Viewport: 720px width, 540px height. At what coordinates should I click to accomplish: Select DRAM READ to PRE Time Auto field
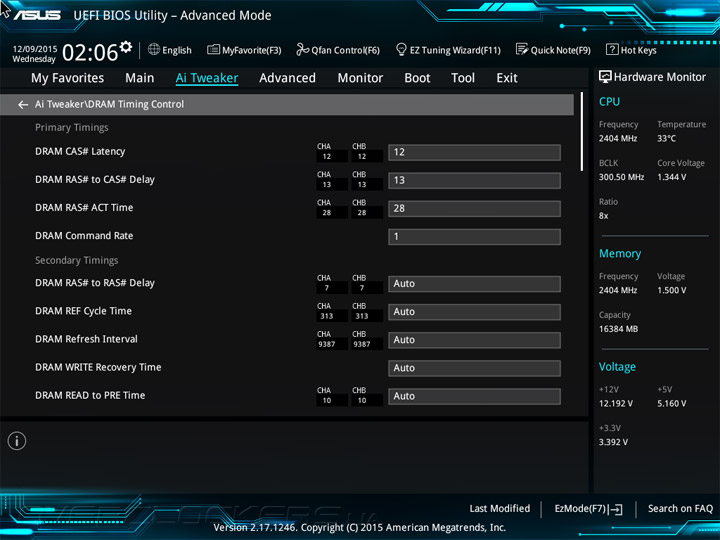474,396
